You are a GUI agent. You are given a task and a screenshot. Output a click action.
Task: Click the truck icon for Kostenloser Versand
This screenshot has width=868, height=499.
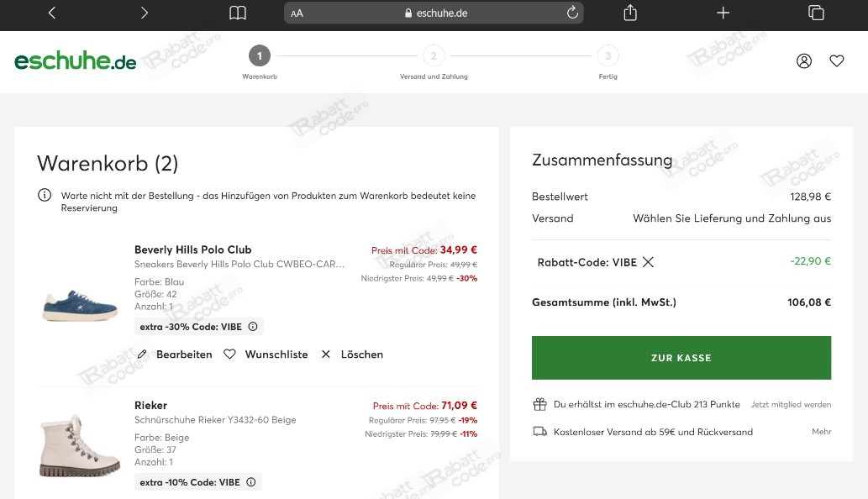pos(539,431)
